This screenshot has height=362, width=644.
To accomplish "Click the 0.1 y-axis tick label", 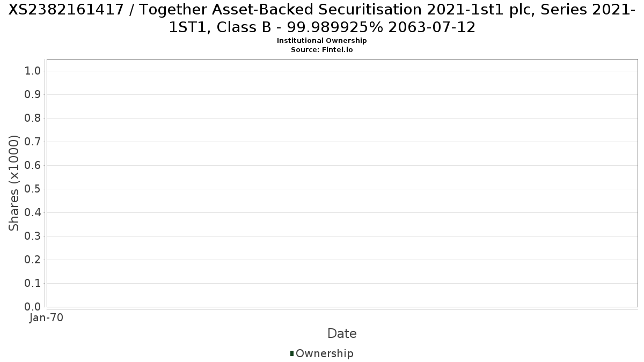I will [33, 283].
